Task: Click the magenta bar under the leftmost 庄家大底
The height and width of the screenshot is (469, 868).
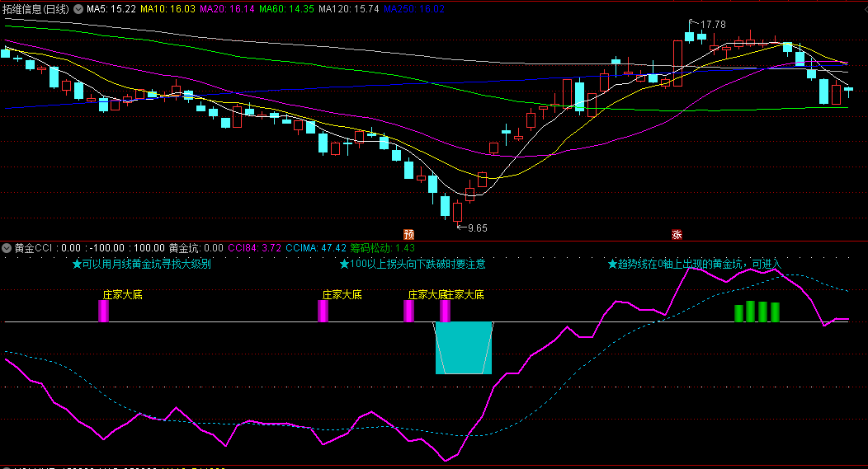Action: pos(103,311)
